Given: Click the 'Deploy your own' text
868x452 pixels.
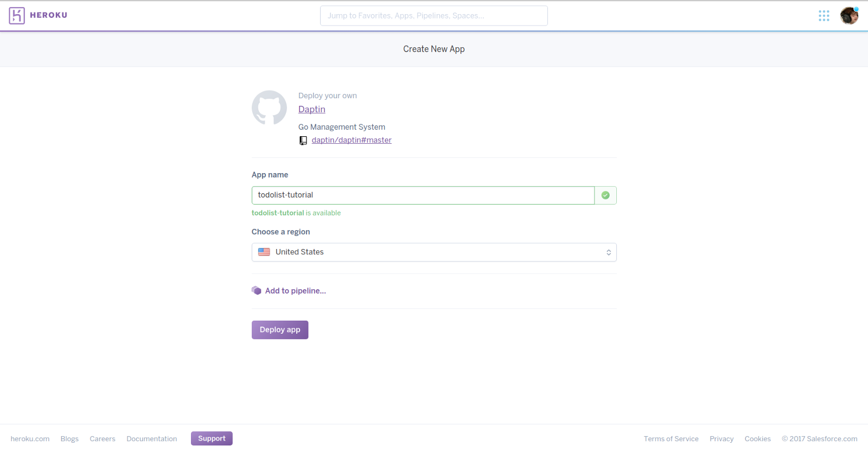Looking at the screenshot, I should pos(328,96).
